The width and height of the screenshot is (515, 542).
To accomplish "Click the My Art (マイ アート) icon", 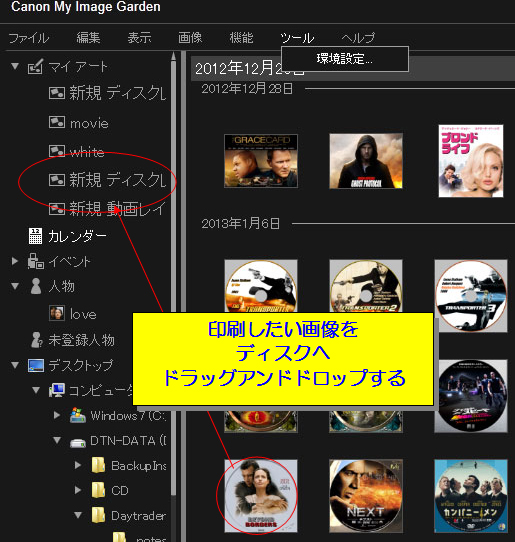I will [x=35, y=66].
